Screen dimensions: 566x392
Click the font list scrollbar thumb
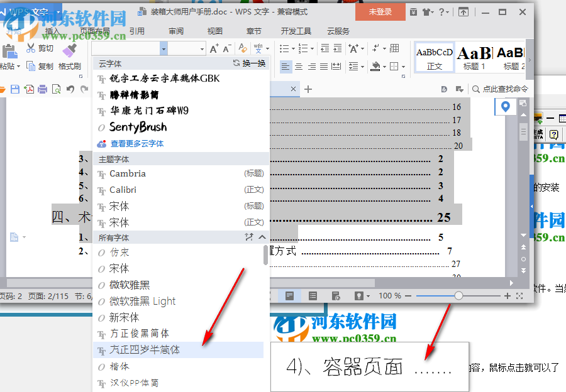click(265, 255)
